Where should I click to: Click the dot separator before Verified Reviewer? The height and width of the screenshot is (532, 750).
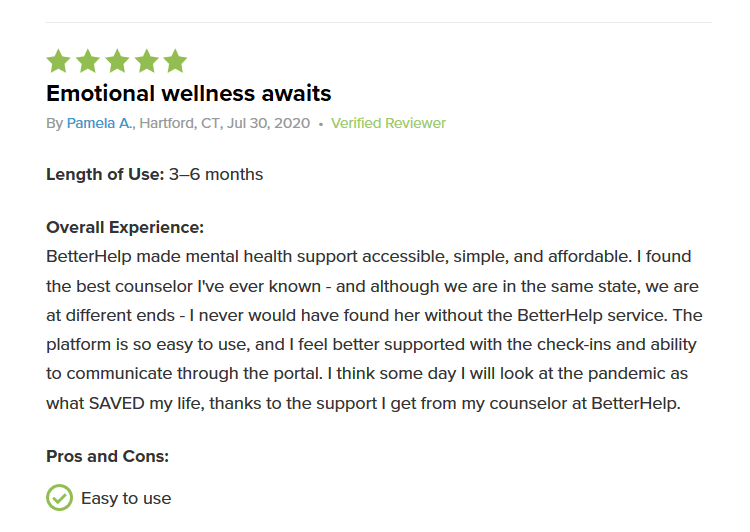pos(321,124)
